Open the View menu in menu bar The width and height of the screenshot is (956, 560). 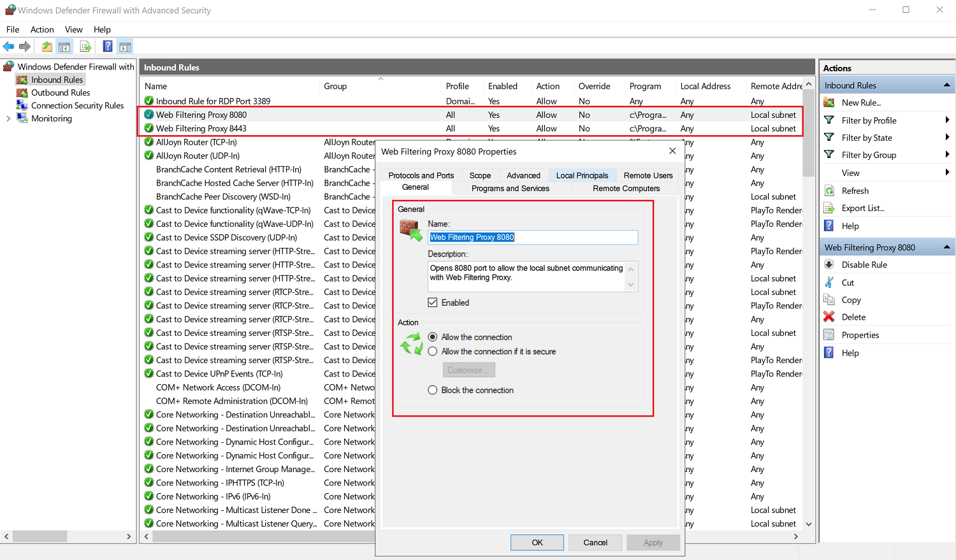coord(73,29)
